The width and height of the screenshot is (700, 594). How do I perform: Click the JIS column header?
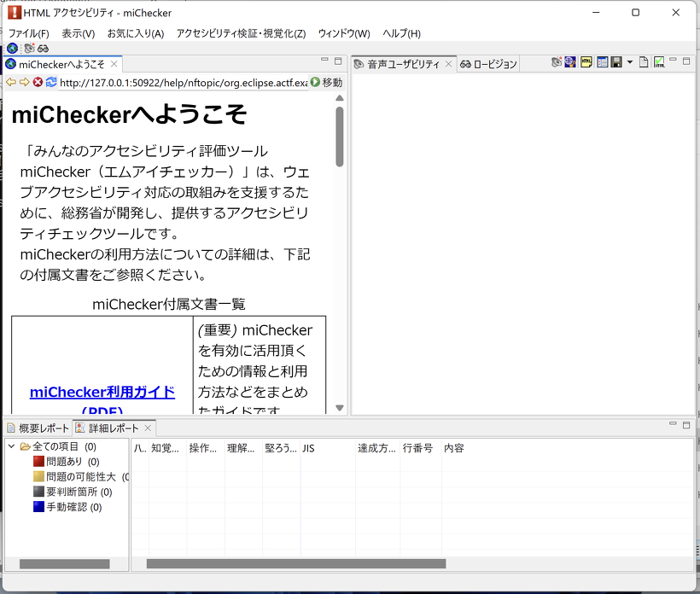(x=328, y=448)
